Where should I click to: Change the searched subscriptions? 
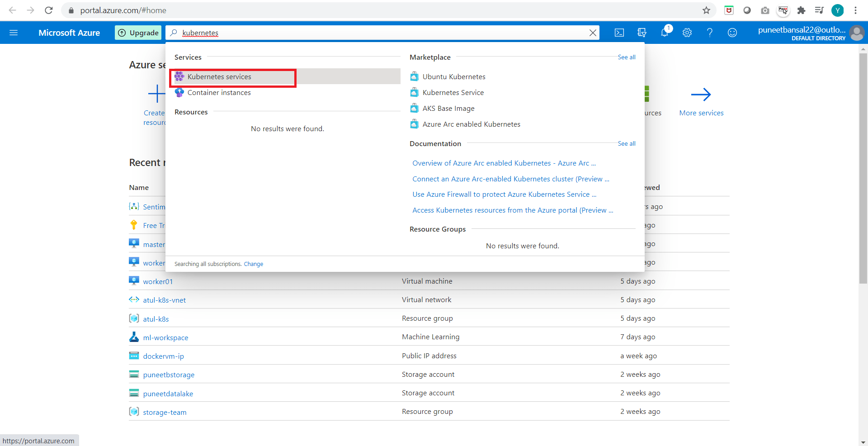point(253,264)
